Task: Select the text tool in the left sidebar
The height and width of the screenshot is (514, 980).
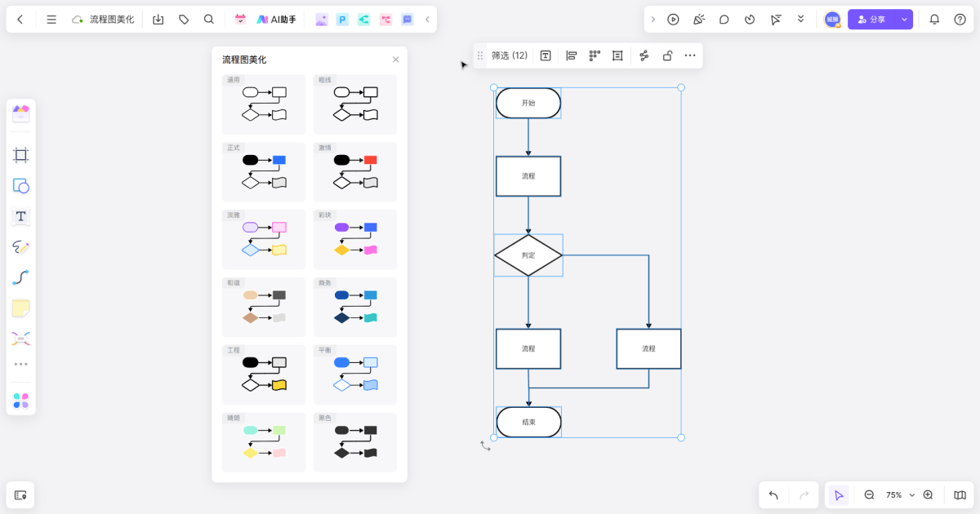Action: [x=20, y=216]
